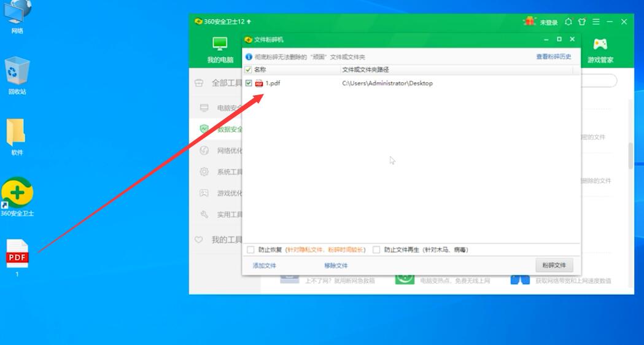Click the path C:\Users\Administrator\Desktop

(x=387, y=83)
